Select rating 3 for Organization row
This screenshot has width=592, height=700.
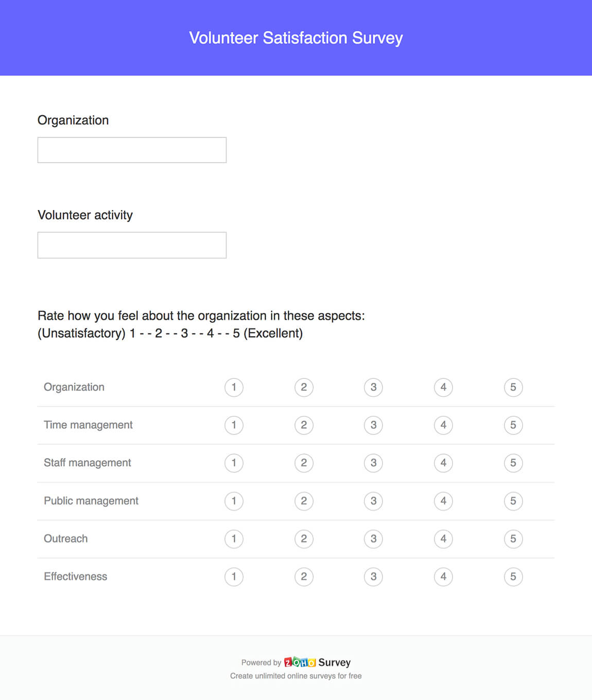[x=373, y=387]
